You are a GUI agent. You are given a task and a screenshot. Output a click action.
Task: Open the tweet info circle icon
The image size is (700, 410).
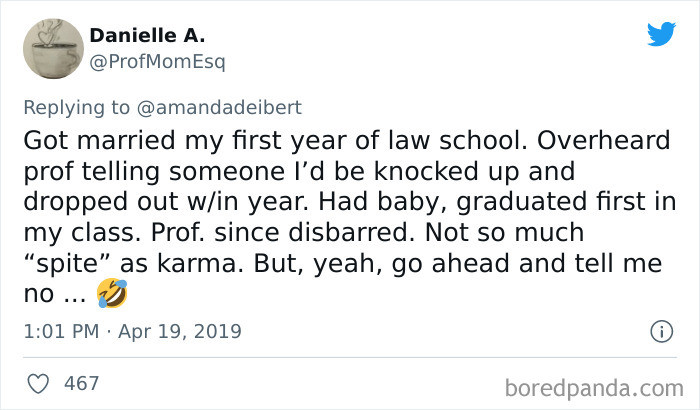pos(659,330)
